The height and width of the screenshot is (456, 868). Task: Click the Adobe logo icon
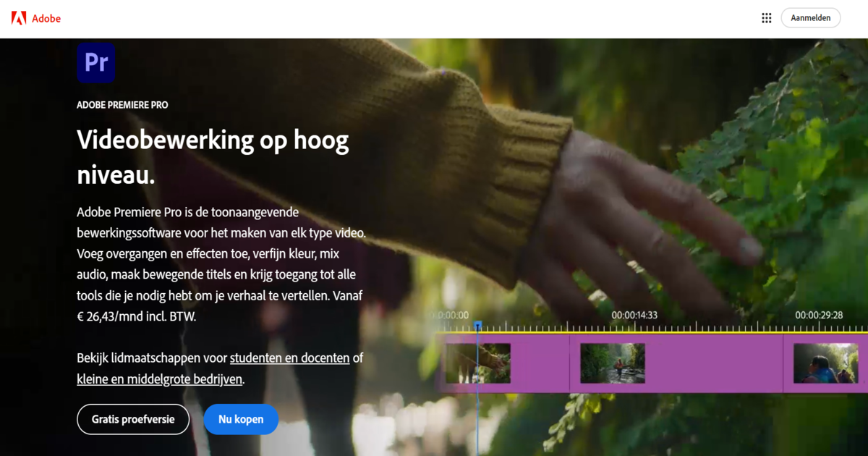click(19, 18)
